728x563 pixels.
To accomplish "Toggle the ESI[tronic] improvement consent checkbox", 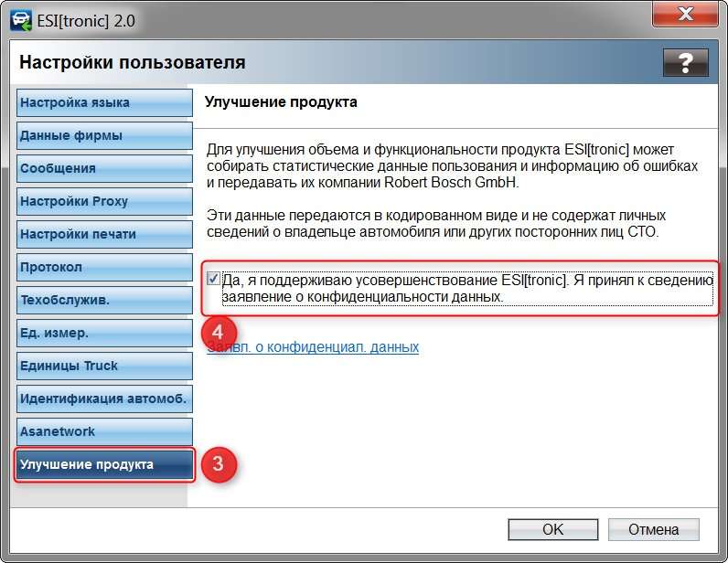I will [x=213, y=279].
